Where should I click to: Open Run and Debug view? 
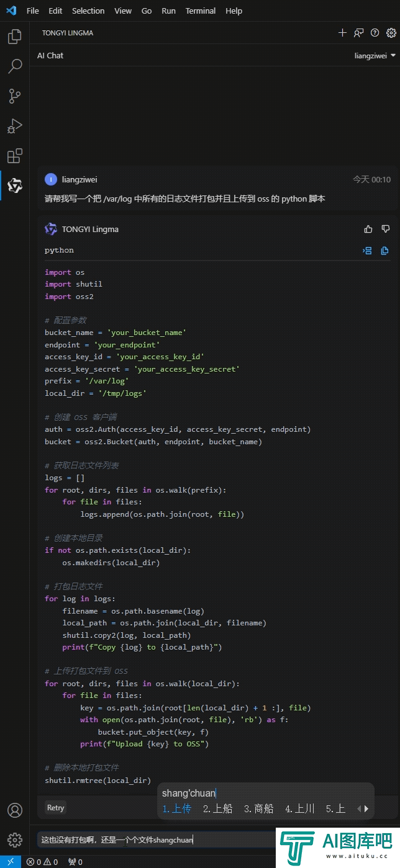point(14,126)
